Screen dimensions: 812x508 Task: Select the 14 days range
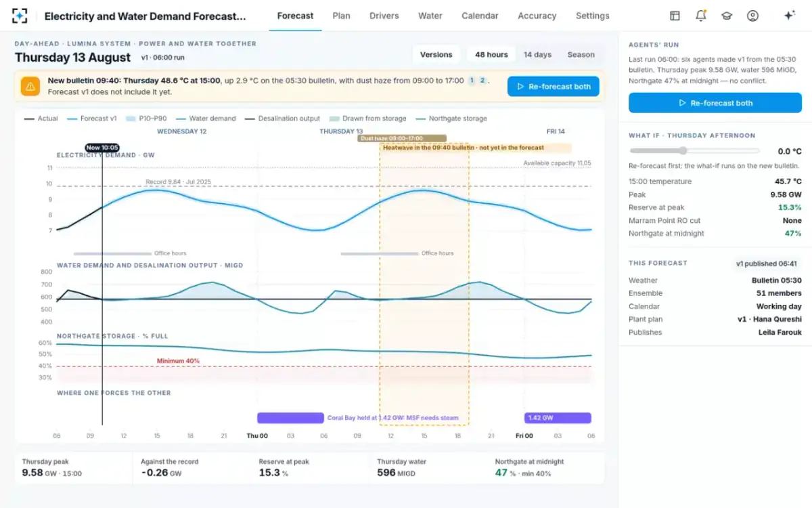[x=537, y=55]
